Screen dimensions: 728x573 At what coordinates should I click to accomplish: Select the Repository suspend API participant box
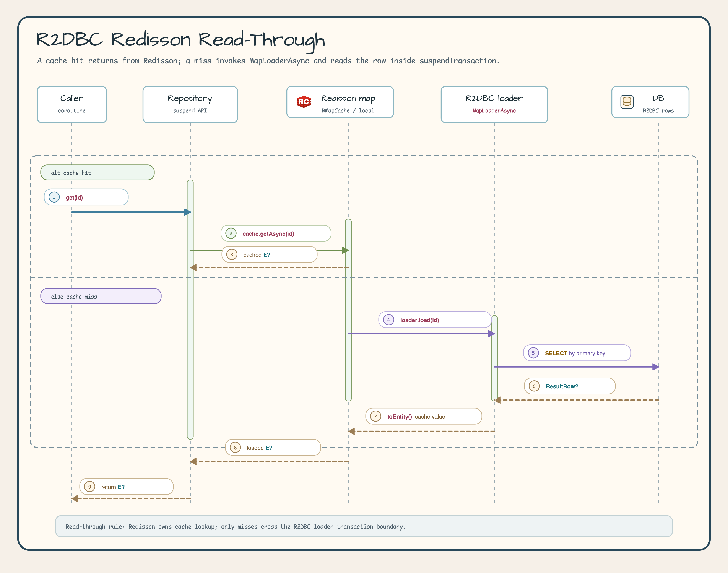click(190, 104)
